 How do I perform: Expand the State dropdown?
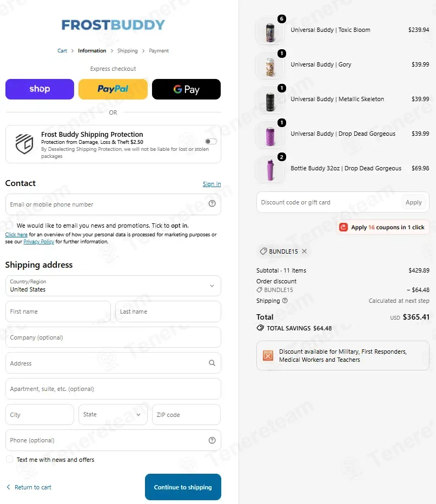(x=113, y=414)
